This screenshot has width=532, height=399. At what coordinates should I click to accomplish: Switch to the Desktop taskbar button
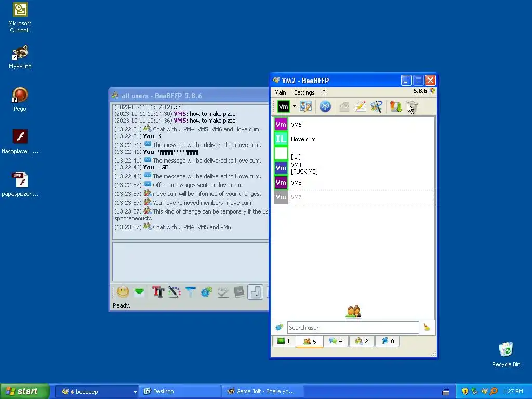(x=180, y=391)
